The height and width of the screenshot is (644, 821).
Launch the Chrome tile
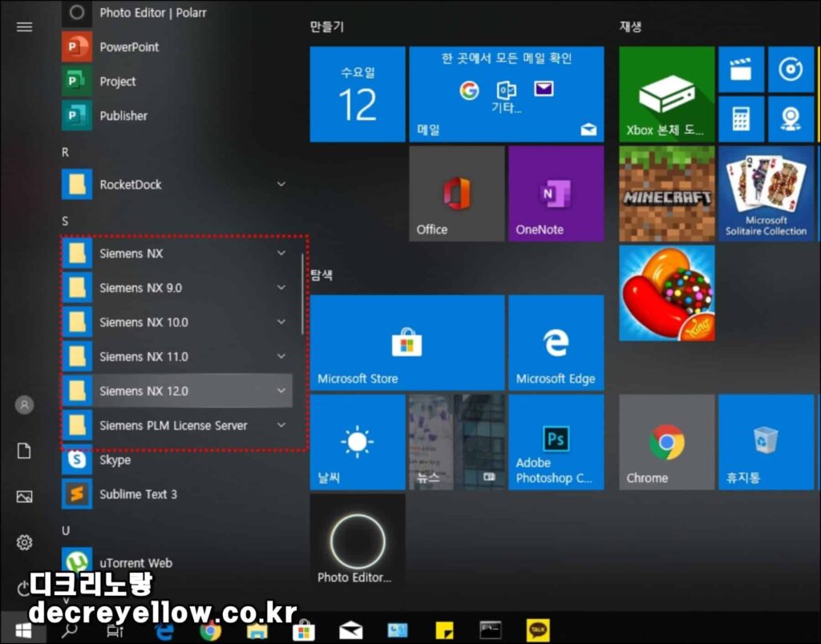click(666, 442)
